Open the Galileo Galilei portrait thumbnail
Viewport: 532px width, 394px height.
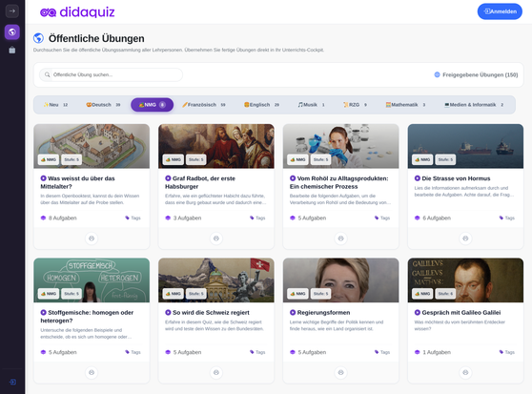[465, 280]
